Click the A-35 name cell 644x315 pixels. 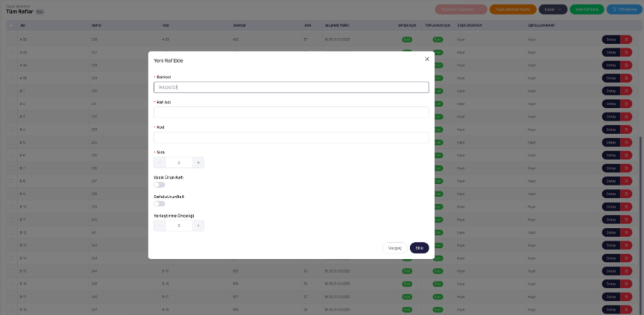click(23, 78)
